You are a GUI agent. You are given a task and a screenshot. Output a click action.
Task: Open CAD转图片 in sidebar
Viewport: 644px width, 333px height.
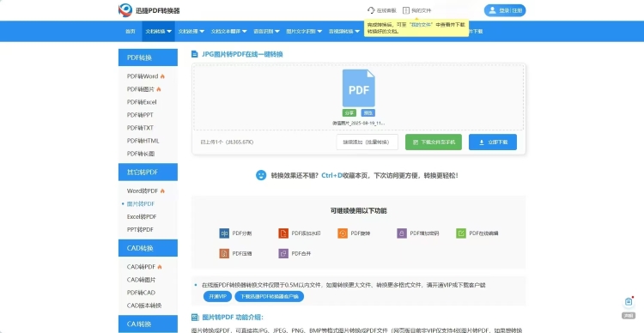click(142, 280)
